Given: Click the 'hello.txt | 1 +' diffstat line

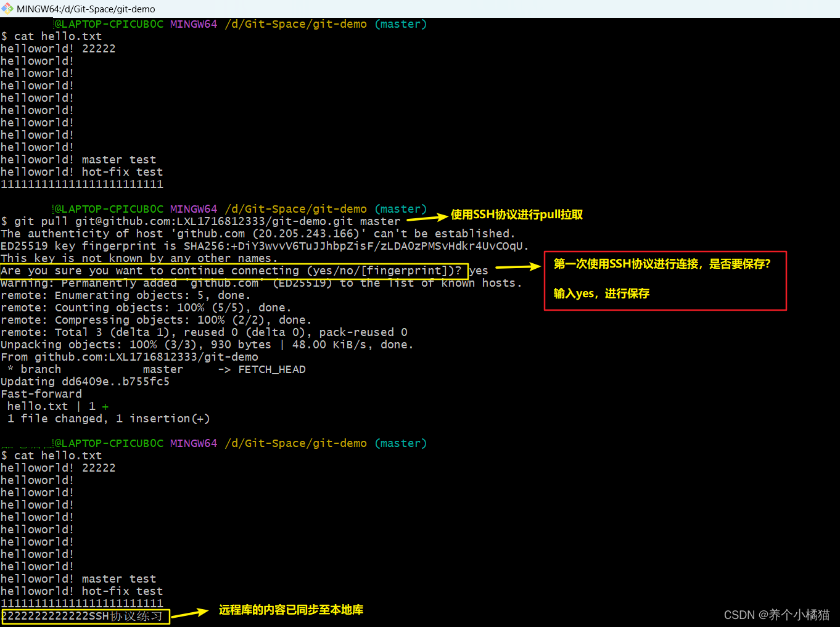Looking at the screenshot, I should pyautogui.click(x=58, y=406).
